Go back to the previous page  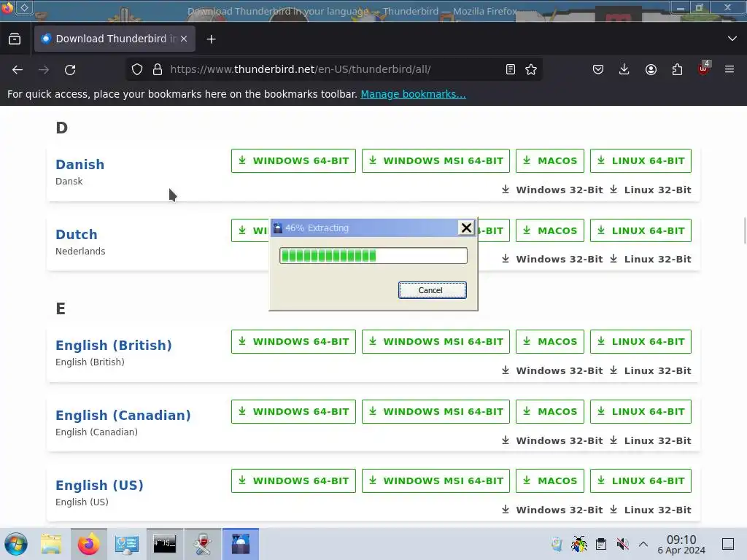(x=18, y=69)
